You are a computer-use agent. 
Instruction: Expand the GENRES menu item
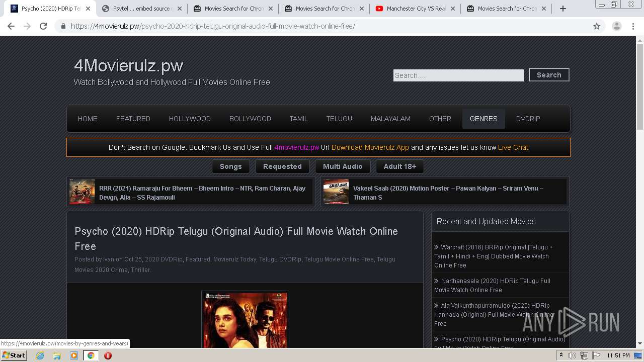click(484, 119)
